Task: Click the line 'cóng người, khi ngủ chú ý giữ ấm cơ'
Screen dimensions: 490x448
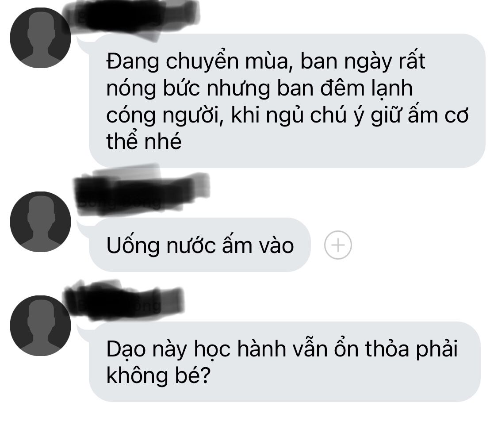Action: [x=287, y=115]
